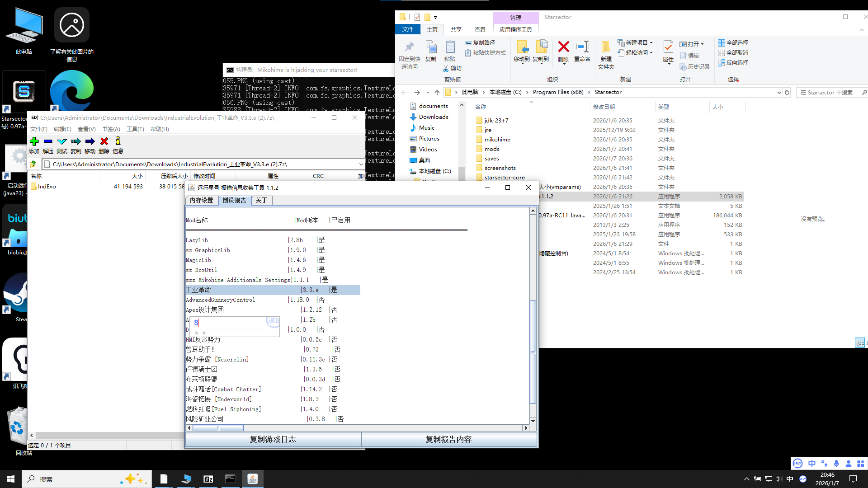Switch to the 内存设置 tab
The width and height of the screenshot is (868, 488).
pyautogui.click(x=202, y=200)
